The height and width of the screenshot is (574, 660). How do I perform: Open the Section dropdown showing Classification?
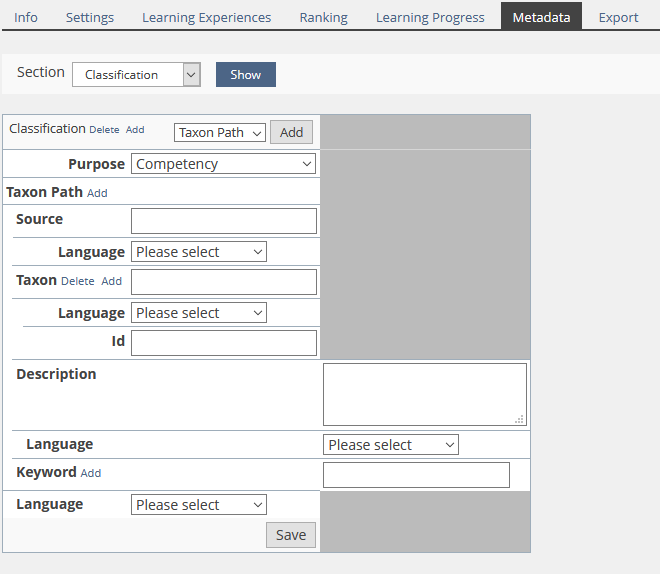(x=136, y=75)
